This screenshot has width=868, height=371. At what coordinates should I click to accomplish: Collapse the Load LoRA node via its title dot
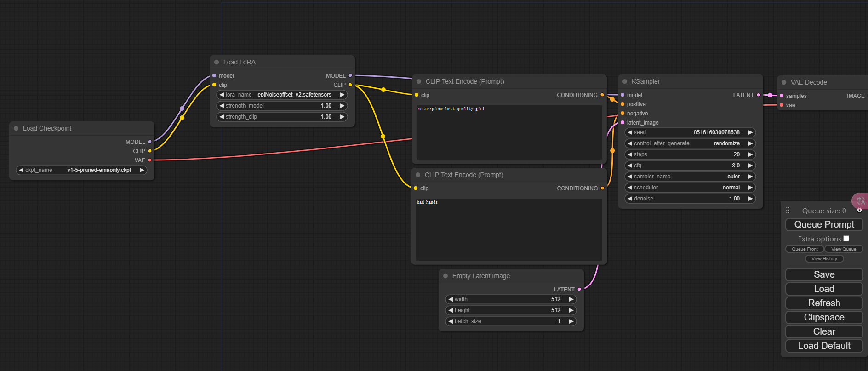[217, 62]
